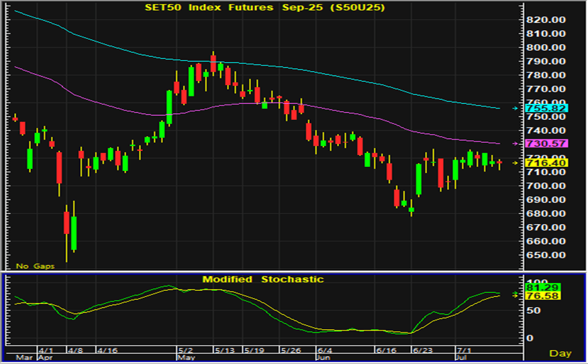Click the Day timeframe label
Viewport: 588px width, 364px height.
click(560, 353)
